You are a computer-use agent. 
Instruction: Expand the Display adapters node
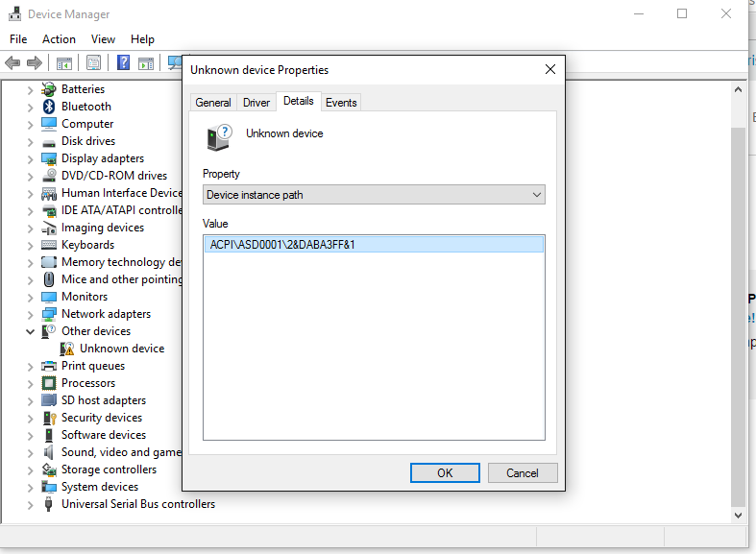(x=30, y=159)
